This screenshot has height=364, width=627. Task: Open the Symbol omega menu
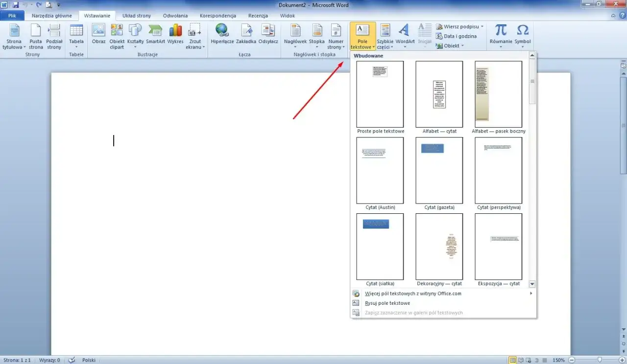(x=523, y=35)
